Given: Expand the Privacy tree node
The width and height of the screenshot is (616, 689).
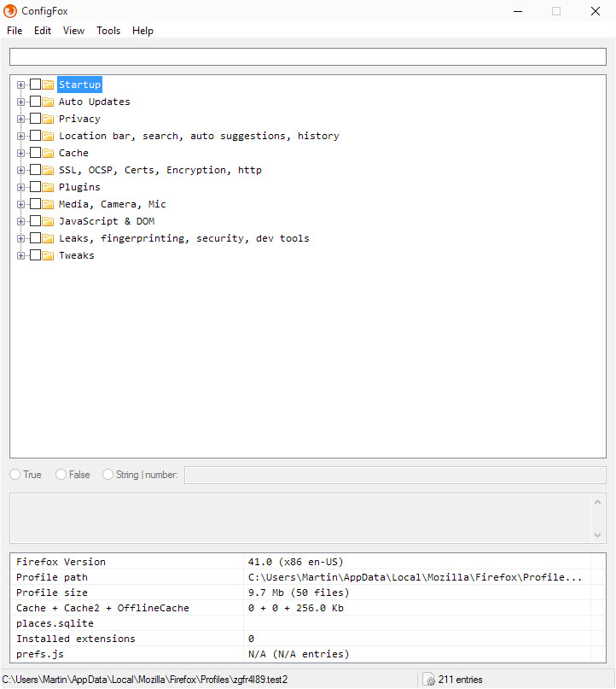Looking at the screenshot, I should [20, 119].
